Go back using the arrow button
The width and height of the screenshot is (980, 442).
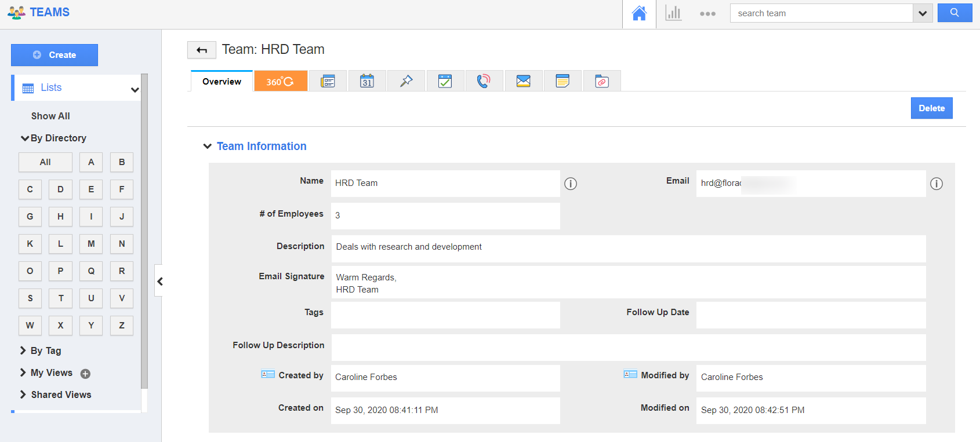click(x=202, y=50)
